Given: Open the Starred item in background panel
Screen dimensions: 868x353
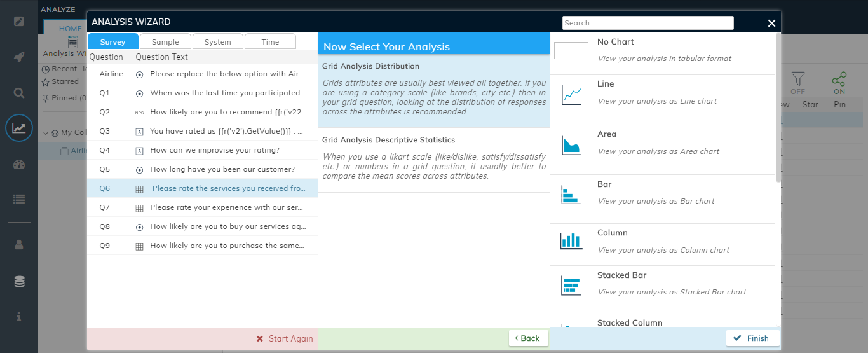Looking at the screenshot, I should point(60,82).
